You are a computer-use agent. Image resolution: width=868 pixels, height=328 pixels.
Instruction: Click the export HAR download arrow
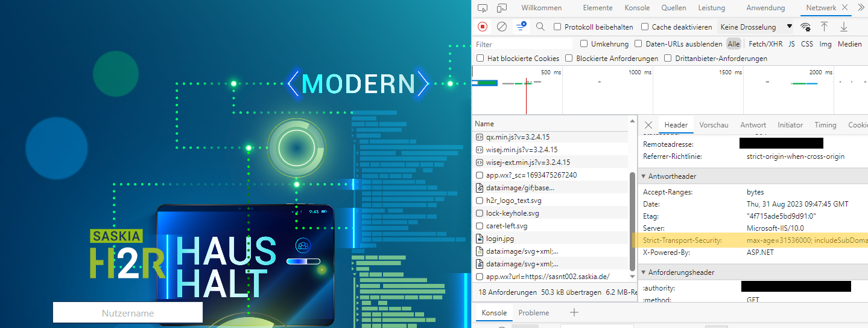[x=844, y=27]
